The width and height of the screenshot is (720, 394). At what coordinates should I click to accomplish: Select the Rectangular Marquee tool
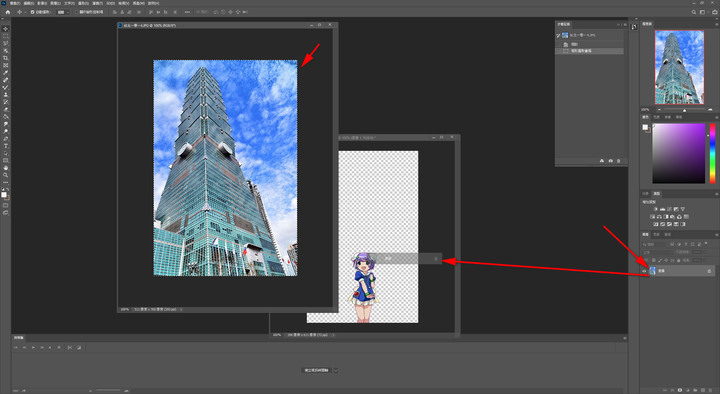point(6,36)
